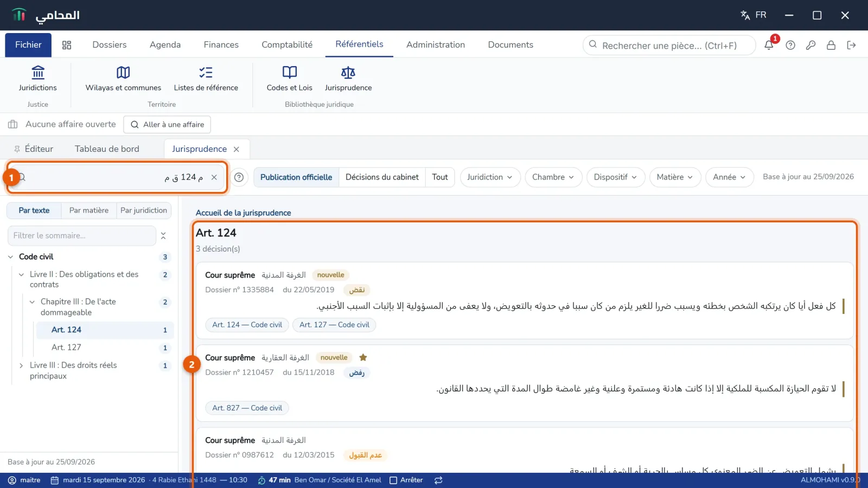Switch summary to Par matière
Image resolution: width=868 pixels, height=488 pixels.
pos(89,210)
